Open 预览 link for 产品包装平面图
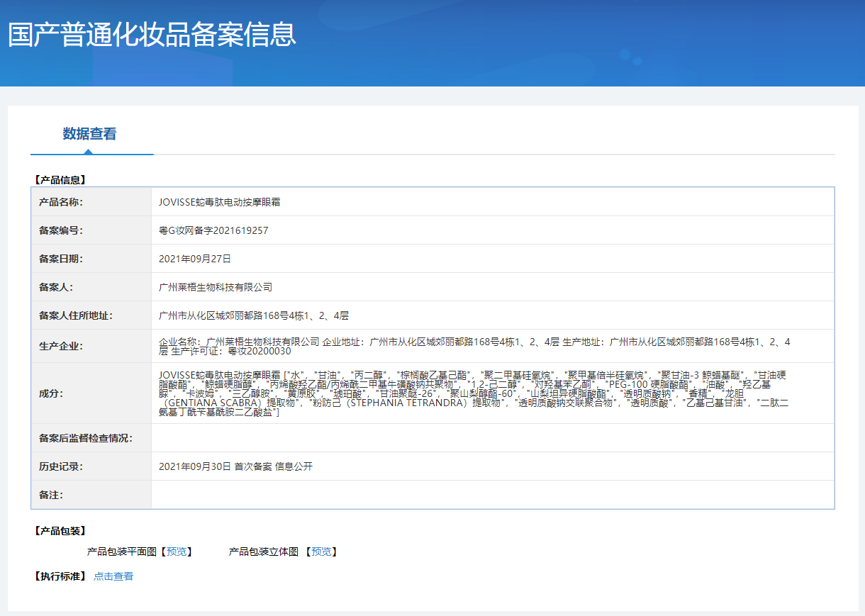Viewport: 865px width, 616px height. coord(177,551)
